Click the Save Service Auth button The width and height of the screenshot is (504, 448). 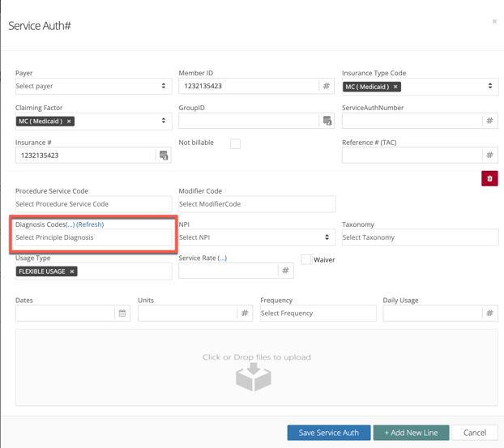click(x=328, y=433)
